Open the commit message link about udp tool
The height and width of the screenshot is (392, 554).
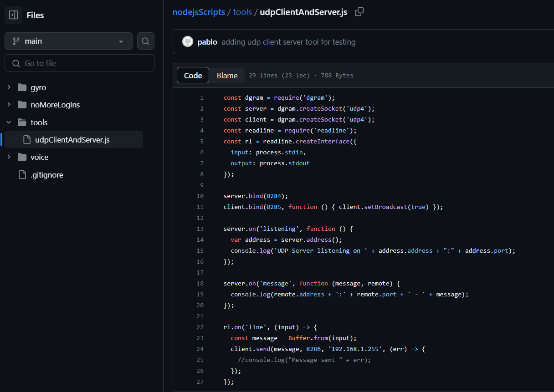(x=288, y=42)
